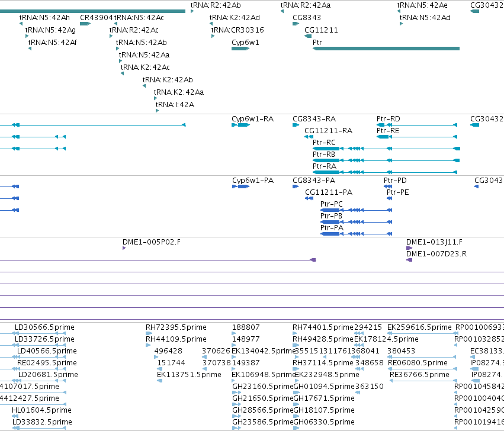Screen dimensions: 504x431
Task: Select tRNA:N5:42Af label
Action: (x=52, y=43)
